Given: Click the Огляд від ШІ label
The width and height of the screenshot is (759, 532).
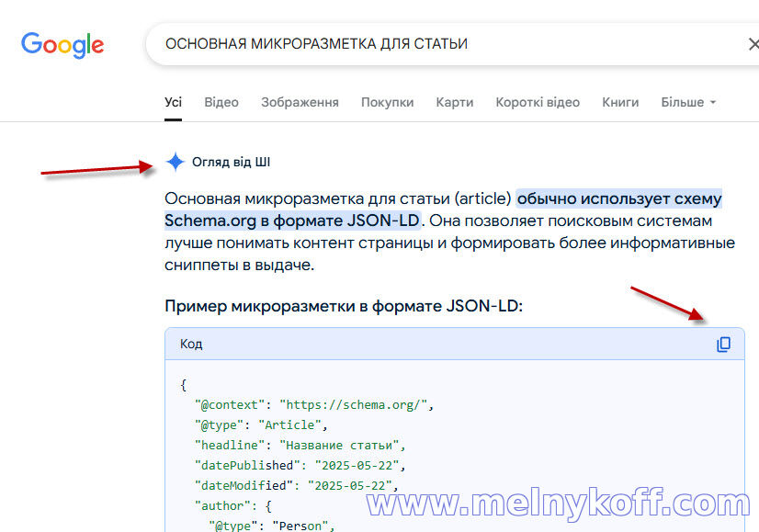Looking at the screenshot, I should click(232, 162).
